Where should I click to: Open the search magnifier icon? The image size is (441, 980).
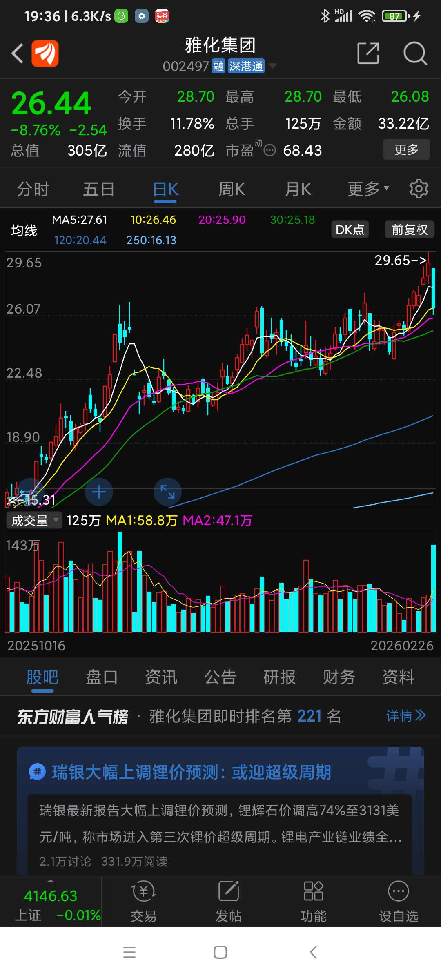coord(415,53)
